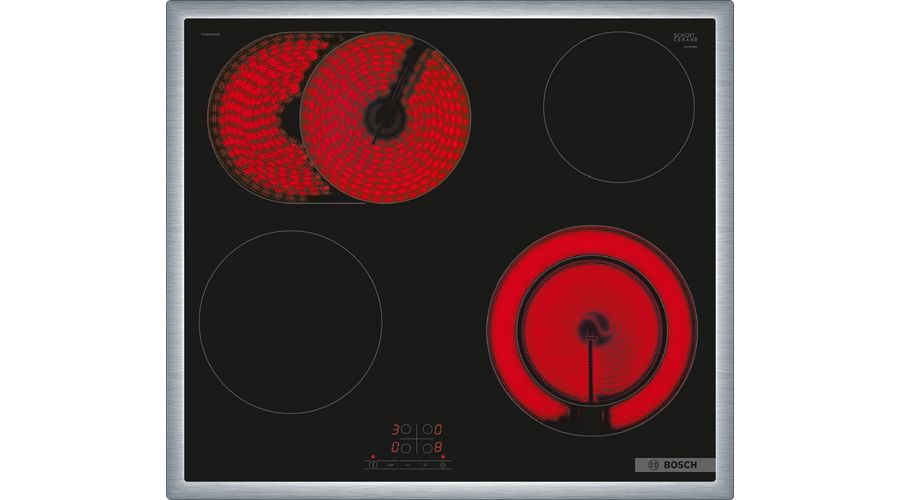The width and height of the screenshot is (900, 500).
Task: Click the heat level display showing 8
Action: click(x=437, y=446)
